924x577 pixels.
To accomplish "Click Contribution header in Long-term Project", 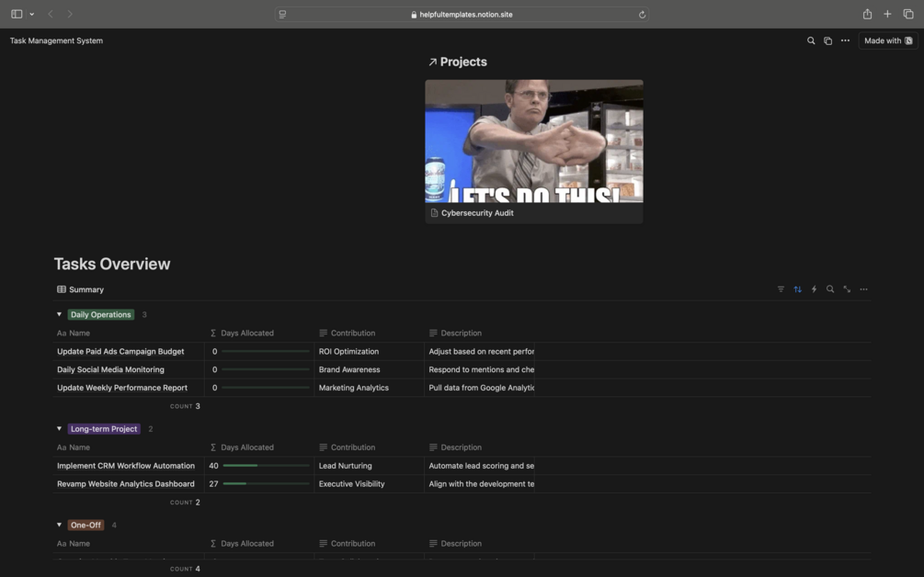I will [348, 447].
